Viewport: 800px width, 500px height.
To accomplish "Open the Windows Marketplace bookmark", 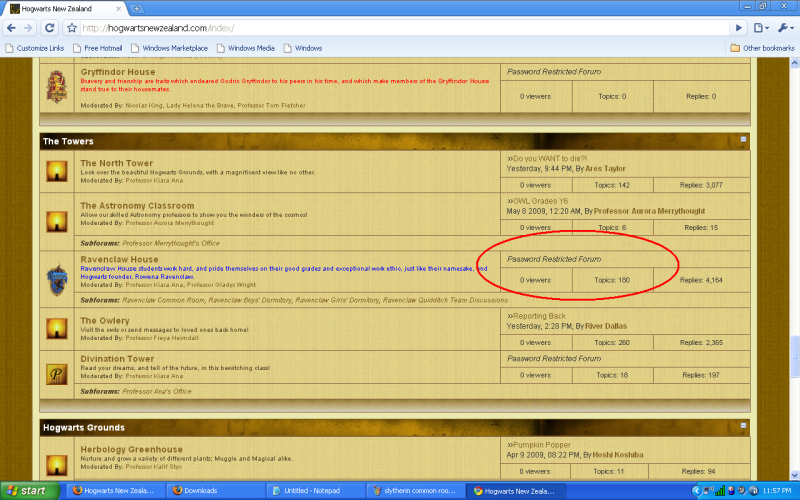I will point(169,48).
